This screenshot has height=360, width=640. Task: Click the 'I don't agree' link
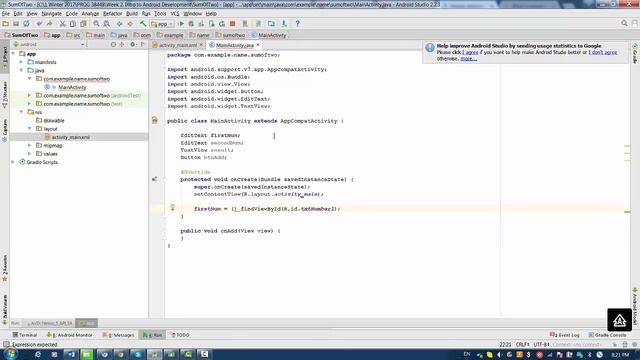pyautogui.click(x=602, y=52)
